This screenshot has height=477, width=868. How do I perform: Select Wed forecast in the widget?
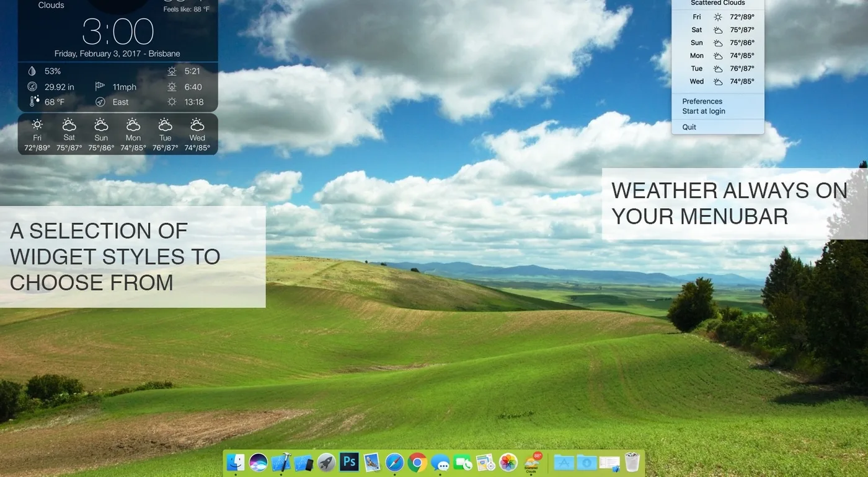[197, 134]
